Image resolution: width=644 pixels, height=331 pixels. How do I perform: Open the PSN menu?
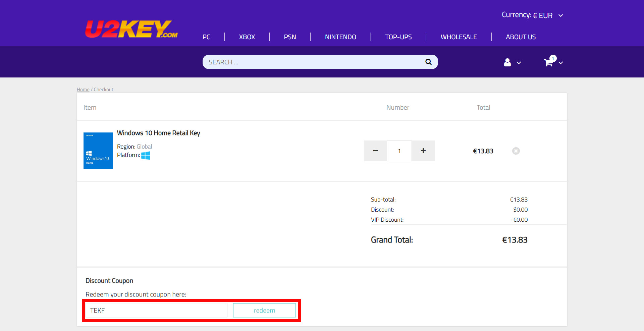pyautogui.click(x=290, y=37)
